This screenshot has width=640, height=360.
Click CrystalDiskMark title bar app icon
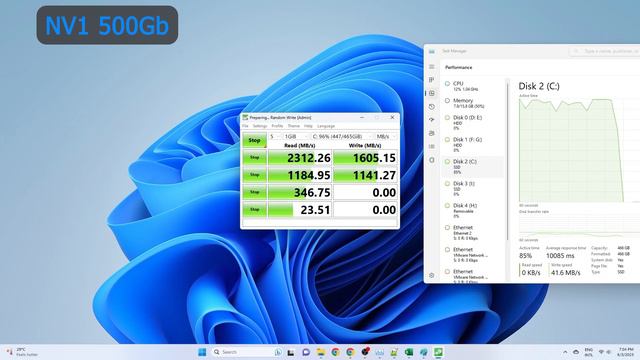[245, 117]
